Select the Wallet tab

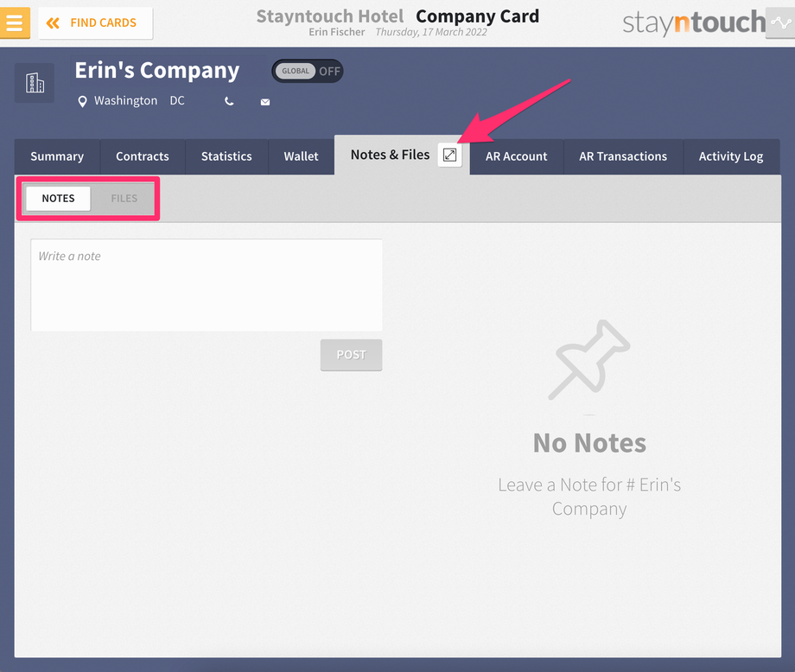[302, 156]
